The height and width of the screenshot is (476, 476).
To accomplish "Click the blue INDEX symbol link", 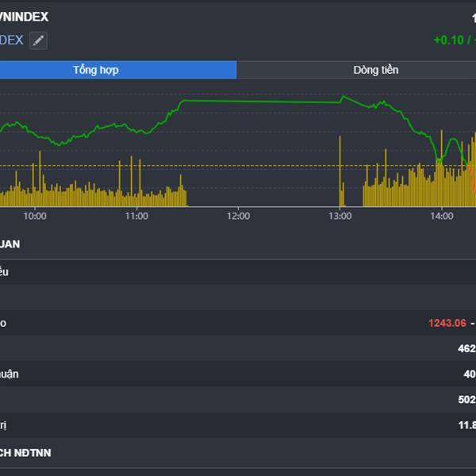I will (12, 40).
